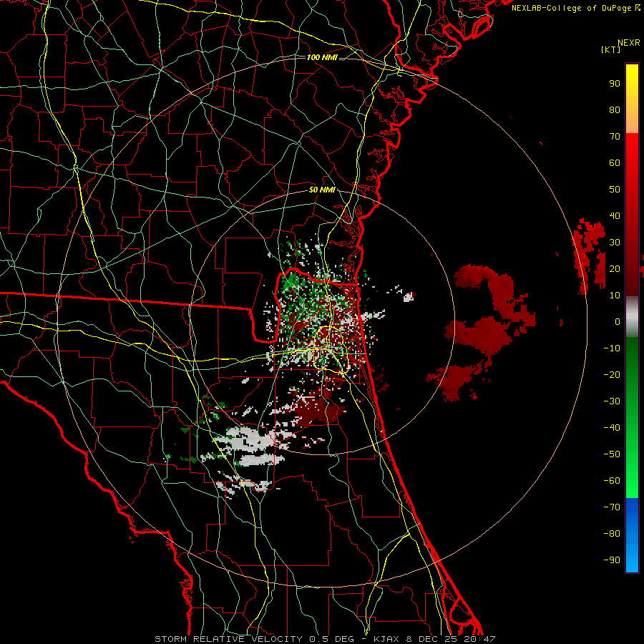Click the [KT] units label
This screenshot has height=644, width=644.
610,49
